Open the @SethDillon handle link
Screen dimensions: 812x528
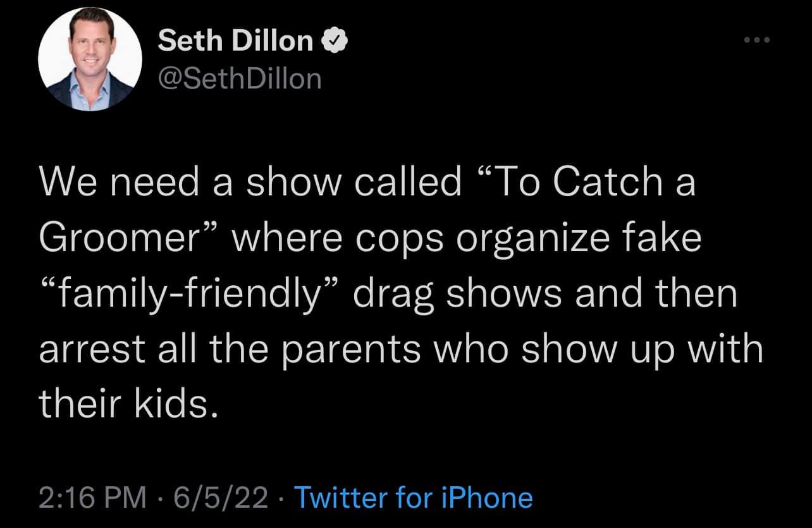click(x=239, y=79)
